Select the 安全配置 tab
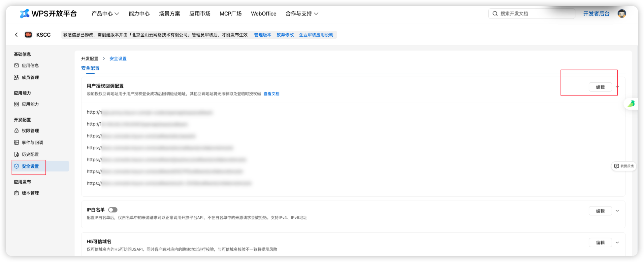This screenshot has height=262, width=644. click(90, 68)
